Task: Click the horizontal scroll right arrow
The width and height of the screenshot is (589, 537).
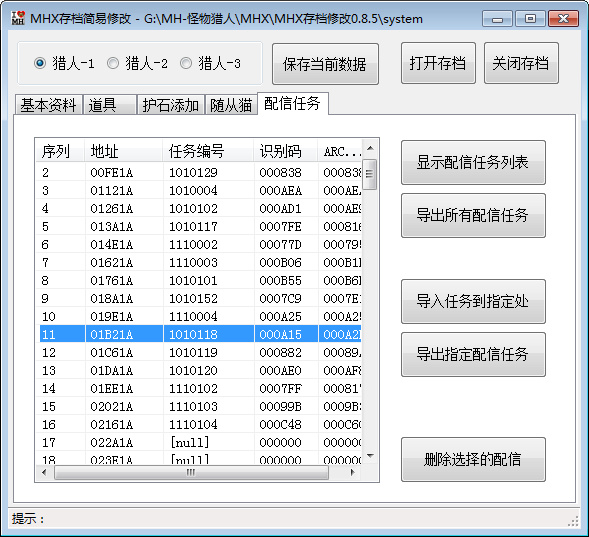Action: (352, 472)
